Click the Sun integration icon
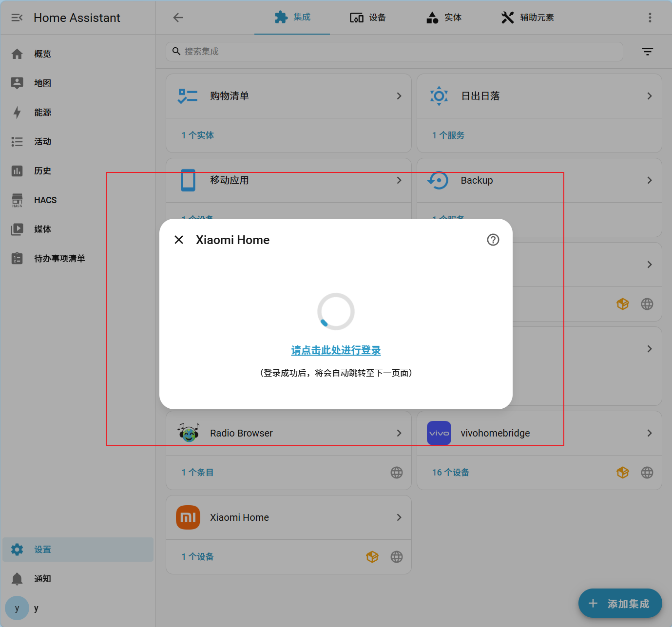This screenshot has height=627, width=672. point(439,96)
